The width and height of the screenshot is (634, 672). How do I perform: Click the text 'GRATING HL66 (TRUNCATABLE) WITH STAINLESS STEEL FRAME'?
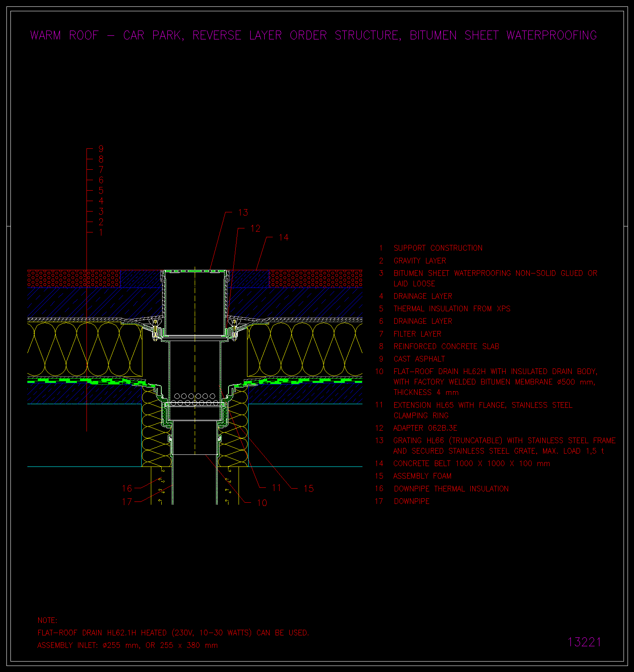tap(504, 440)
